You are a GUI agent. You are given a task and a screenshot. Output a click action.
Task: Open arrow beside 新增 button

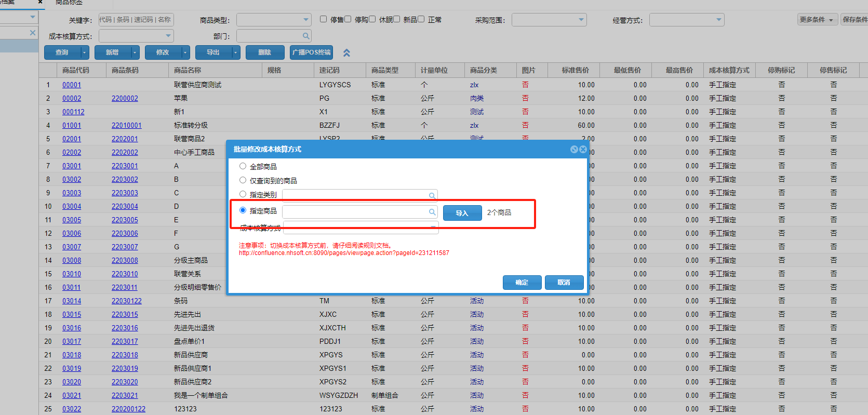[135, 52]
